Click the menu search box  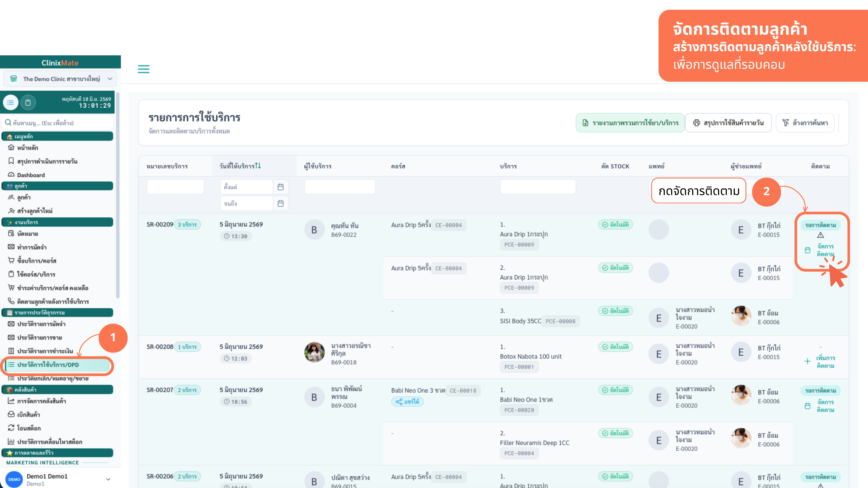point(57,123)
